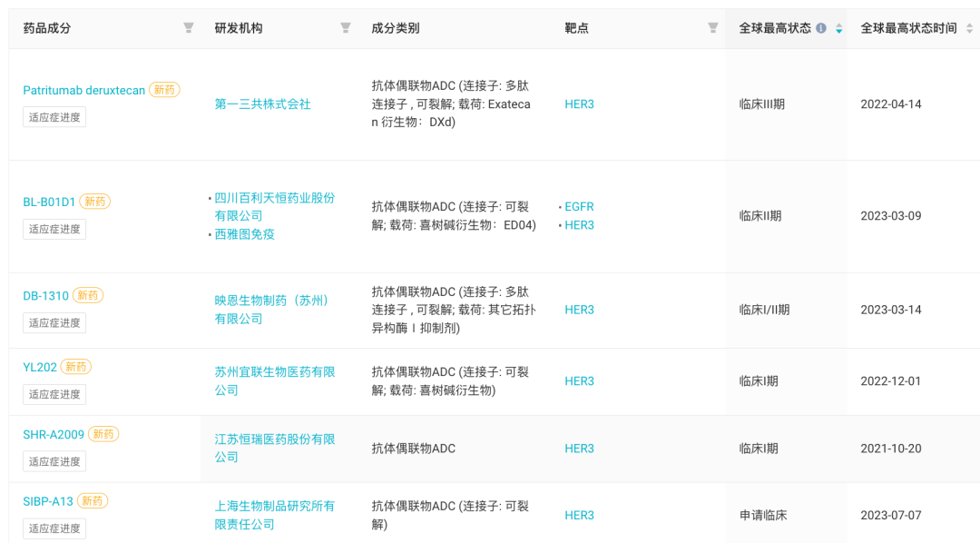Click 新药 tag next to YL202
Viewport: 980px width, 543px height.
click(75, 367)
